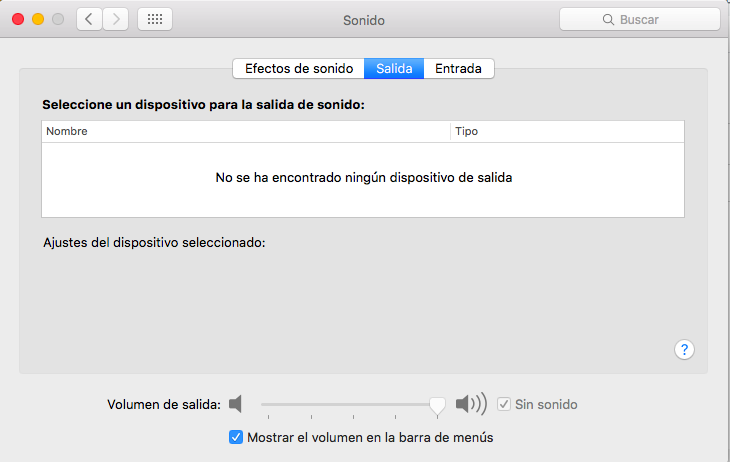Open the help question mark button
Viewport: 730px width, 462px height.
[x=685, y=349]
